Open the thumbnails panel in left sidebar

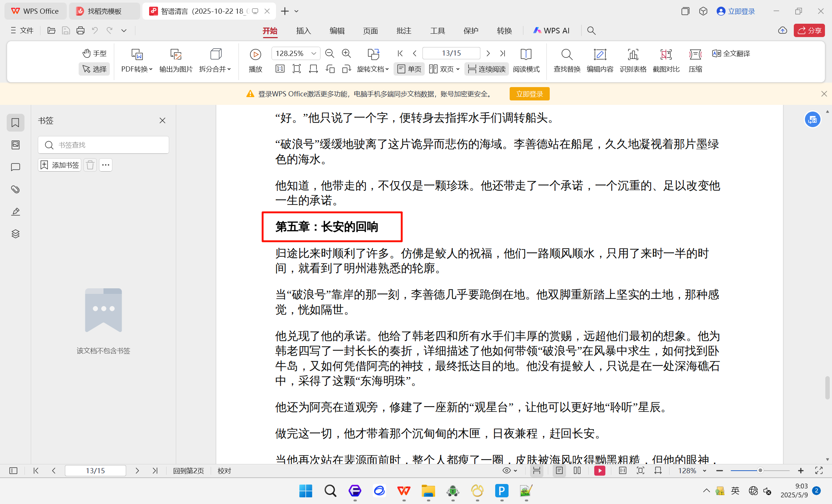coord(16,145)
